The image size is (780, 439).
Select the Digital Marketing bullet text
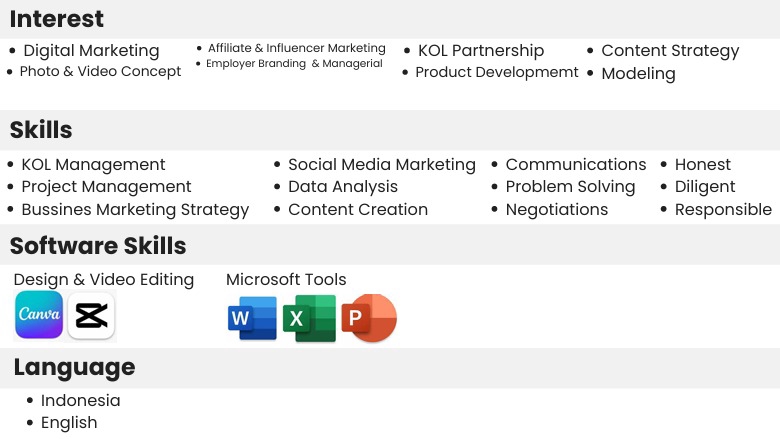click(92, 51)
